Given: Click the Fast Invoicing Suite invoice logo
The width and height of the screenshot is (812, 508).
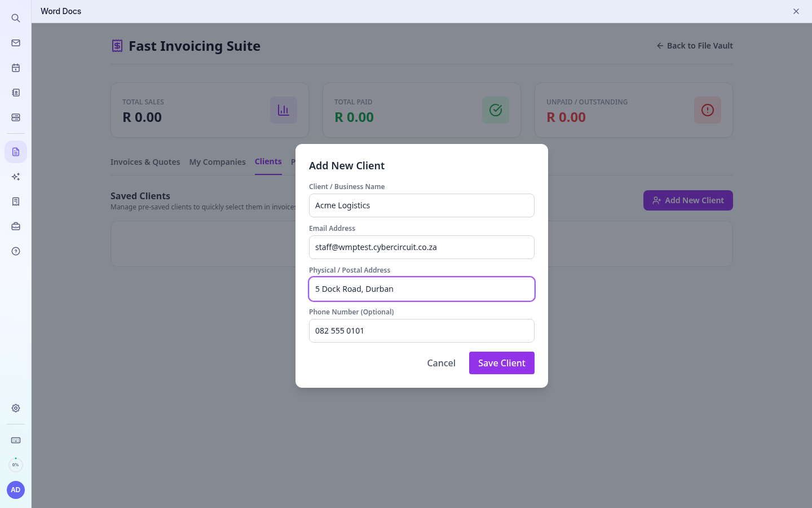Looking at the screenshot, I should click(x=117, y=46).
